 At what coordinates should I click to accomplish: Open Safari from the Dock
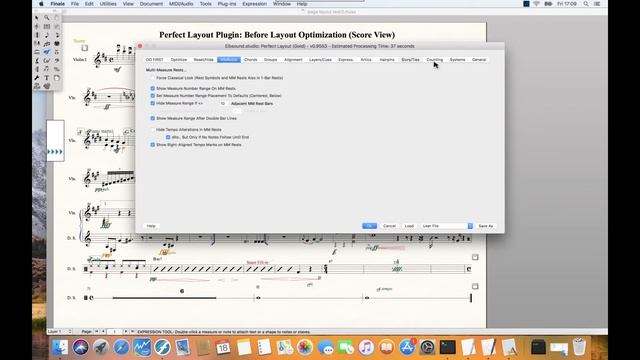click(x=121, y=347)
